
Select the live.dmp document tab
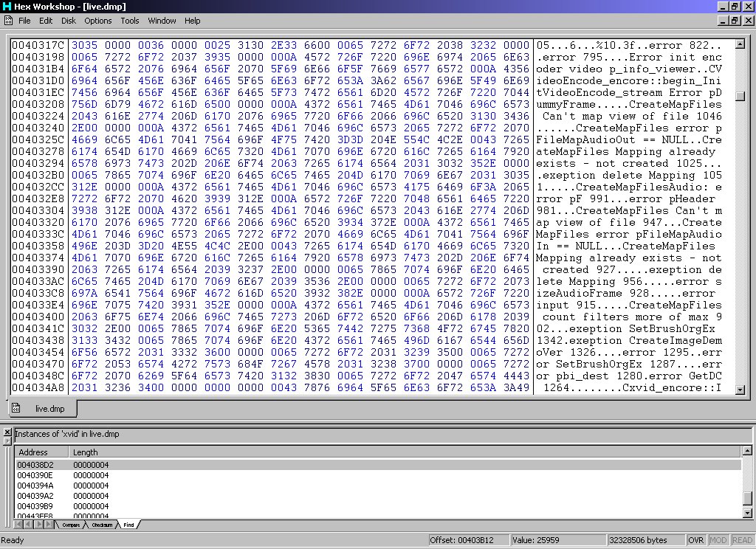click(42, 408)
